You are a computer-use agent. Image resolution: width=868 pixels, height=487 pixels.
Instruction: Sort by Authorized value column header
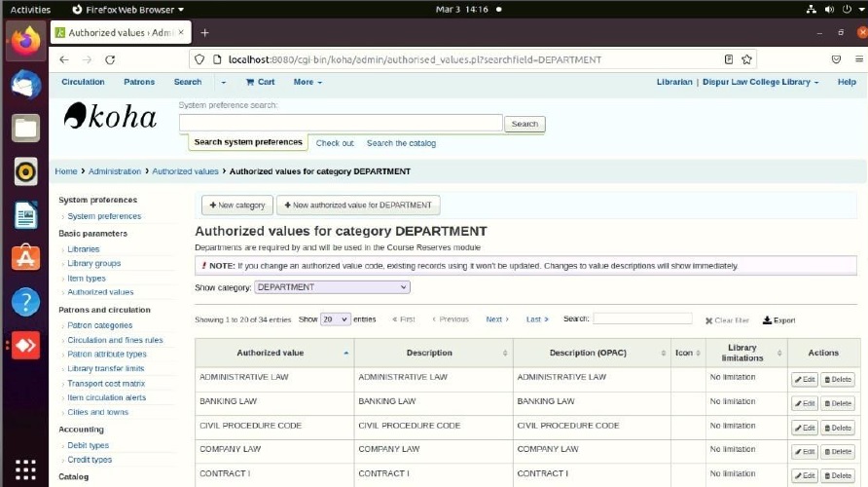271,353
